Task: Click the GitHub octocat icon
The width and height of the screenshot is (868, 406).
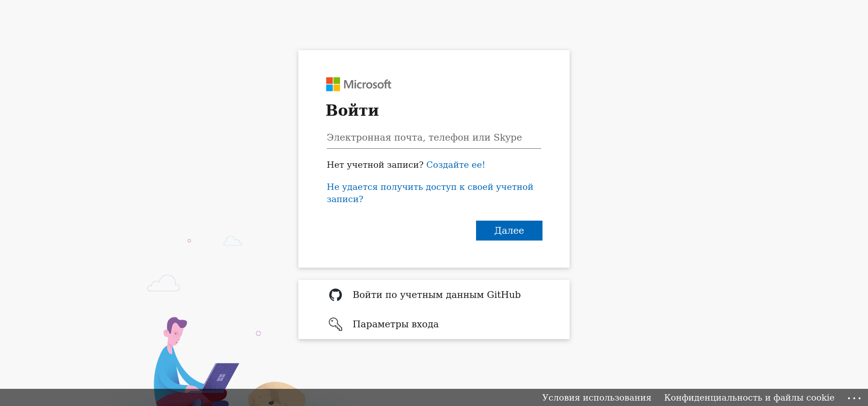Action: 335,295
